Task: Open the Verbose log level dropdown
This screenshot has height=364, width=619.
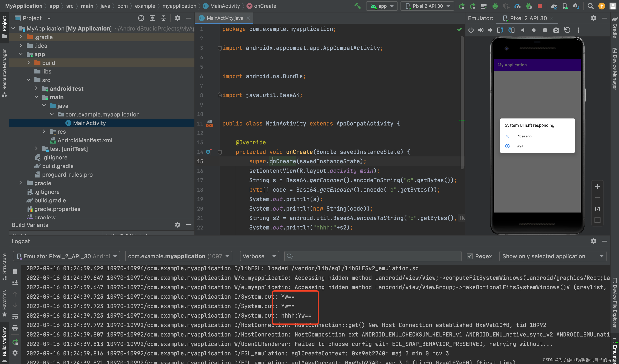Action: point(259,256)
